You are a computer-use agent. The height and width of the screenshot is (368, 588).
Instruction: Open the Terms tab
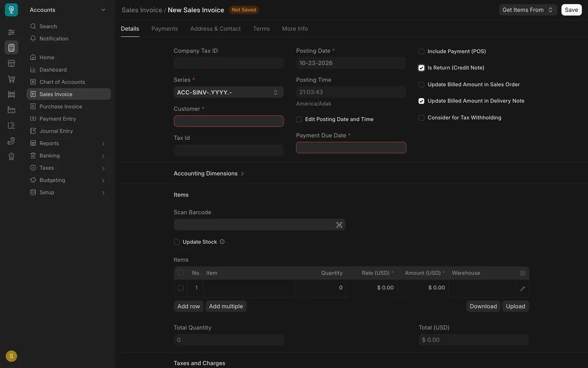point(261,29)
